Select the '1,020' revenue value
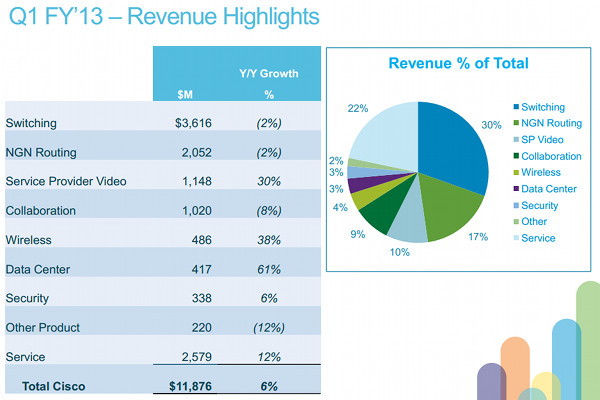600x400 pixels. click(x=197, y=211)
